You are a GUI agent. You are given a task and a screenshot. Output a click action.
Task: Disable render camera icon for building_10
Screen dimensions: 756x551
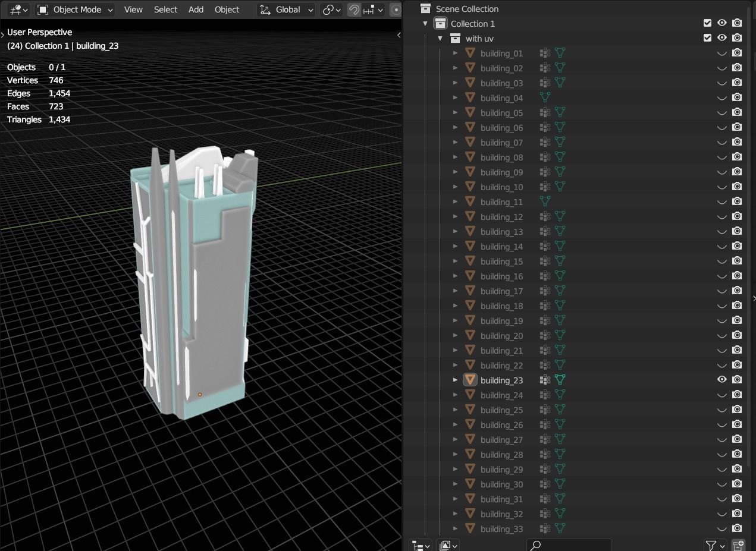[x=737, y=187]
